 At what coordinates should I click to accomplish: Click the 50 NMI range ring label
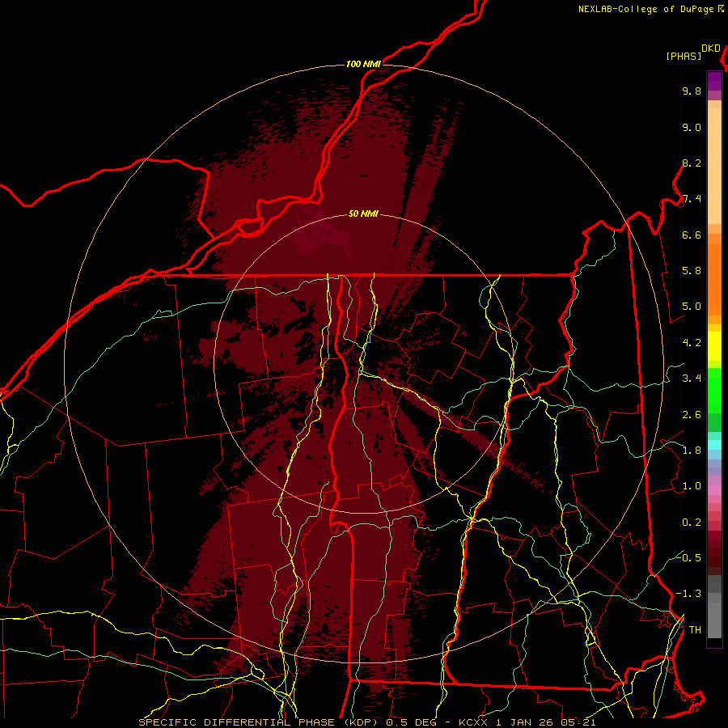pos(363,214)
